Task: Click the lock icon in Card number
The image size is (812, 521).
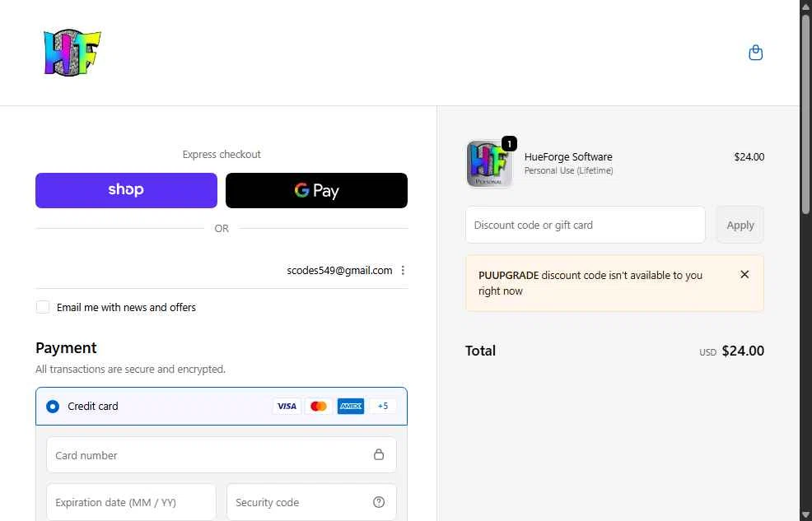Action: coord(379,454)
